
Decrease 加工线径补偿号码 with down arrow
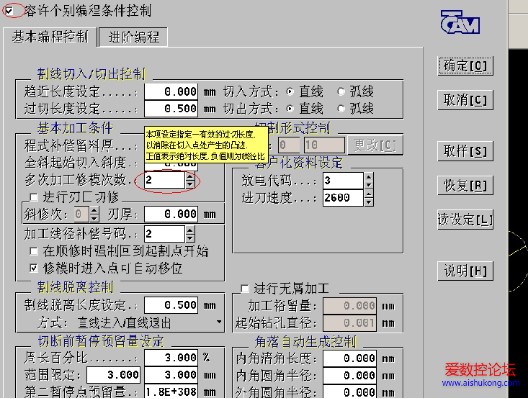[190, 238]
